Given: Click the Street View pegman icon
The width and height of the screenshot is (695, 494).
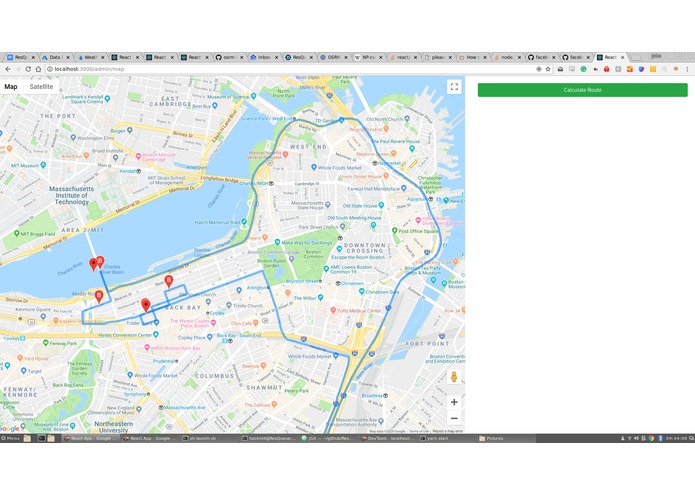Looking at the screenshot, I should click(454, 377).
